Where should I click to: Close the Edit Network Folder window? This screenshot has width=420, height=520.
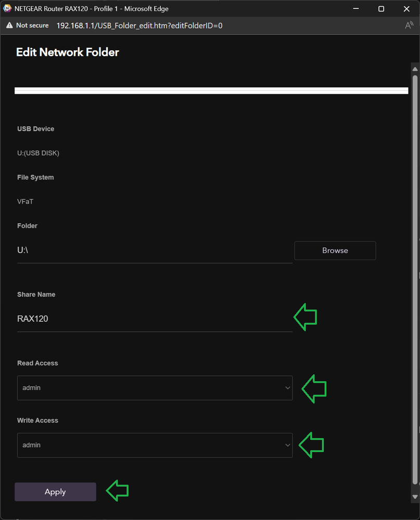click(407, 9)
